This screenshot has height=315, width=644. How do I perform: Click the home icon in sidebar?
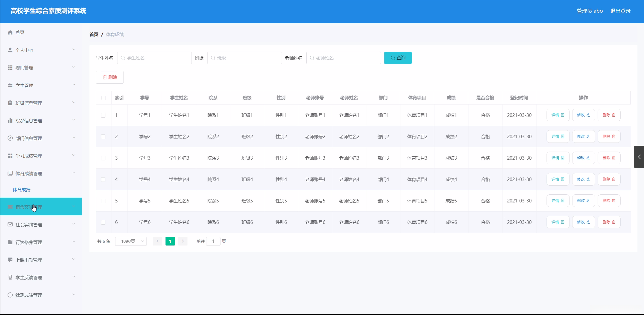coord(10,32)
